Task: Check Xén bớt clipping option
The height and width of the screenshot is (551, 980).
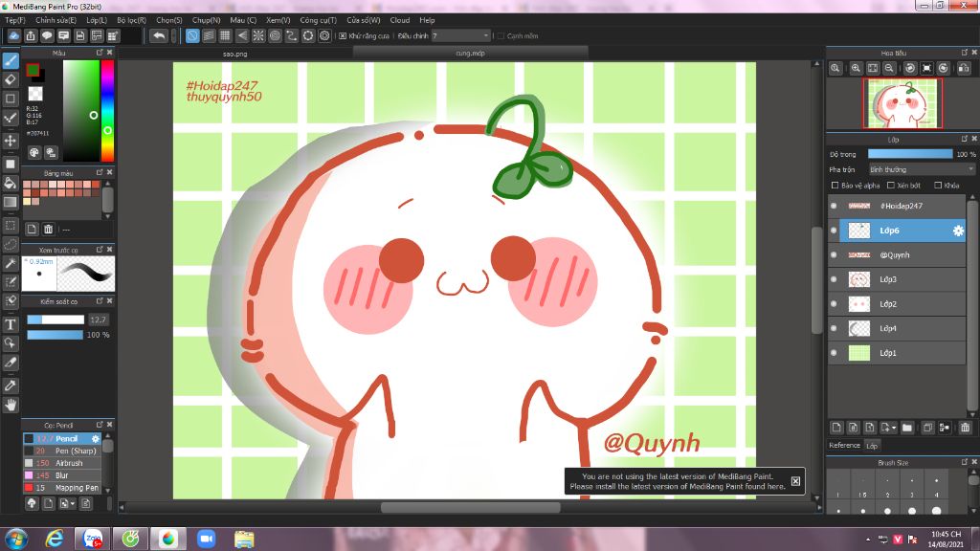Action: (891, 186)
